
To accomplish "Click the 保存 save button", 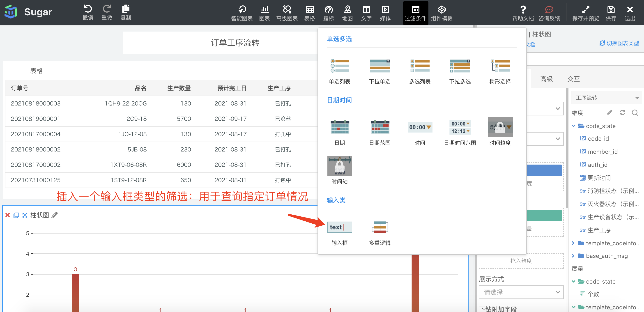I will click(611, 13).
